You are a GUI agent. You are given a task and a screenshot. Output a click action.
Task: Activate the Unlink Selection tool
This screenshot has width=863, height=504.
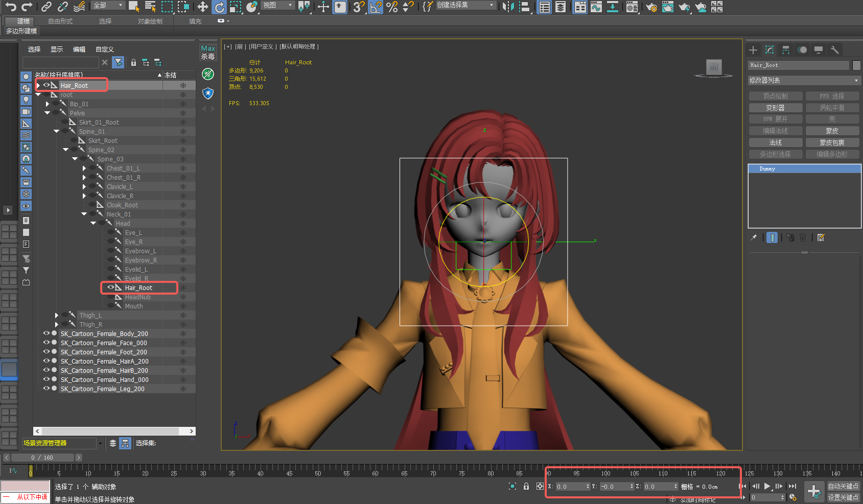click(x=63, y=6)
